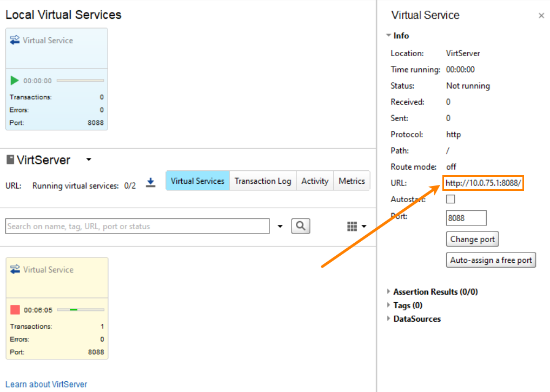Click the search magnifier icon

pyautogui.click(x=301, y=226)
